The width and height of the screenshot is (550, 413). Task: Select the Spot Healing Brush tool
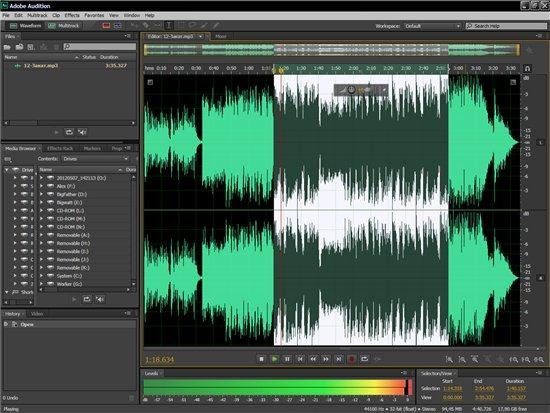pos(216,26)
